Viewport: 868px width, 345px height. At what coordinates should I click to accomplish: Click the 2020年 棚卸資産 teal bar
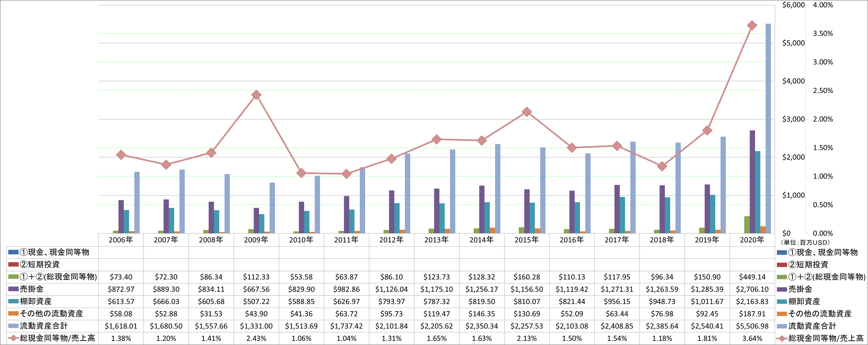pyautogui.click(x=758, y=192)
